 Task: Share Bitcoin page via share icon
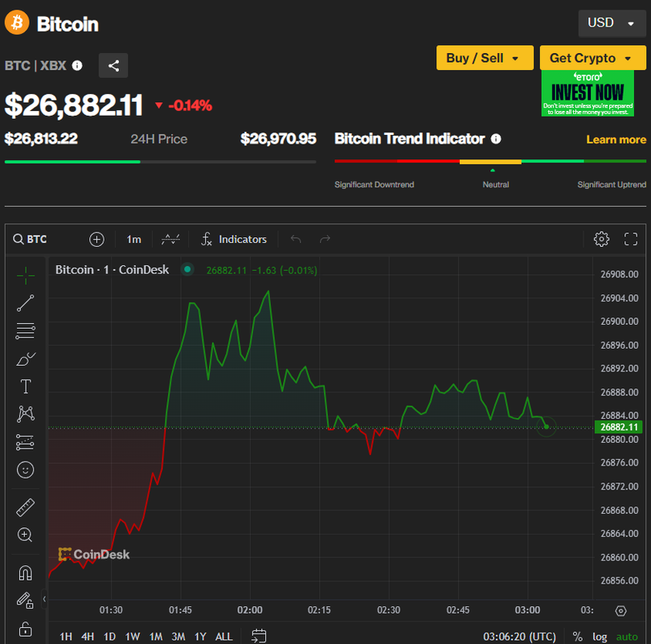click(x=113, y=66)
